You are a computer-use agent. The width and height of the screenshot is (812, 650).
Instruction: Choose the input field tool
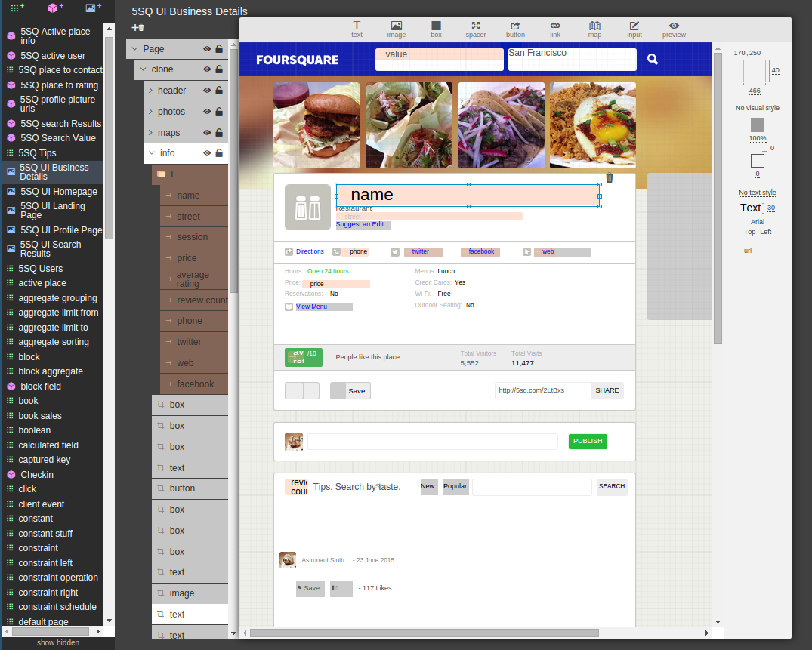point(634,29)
